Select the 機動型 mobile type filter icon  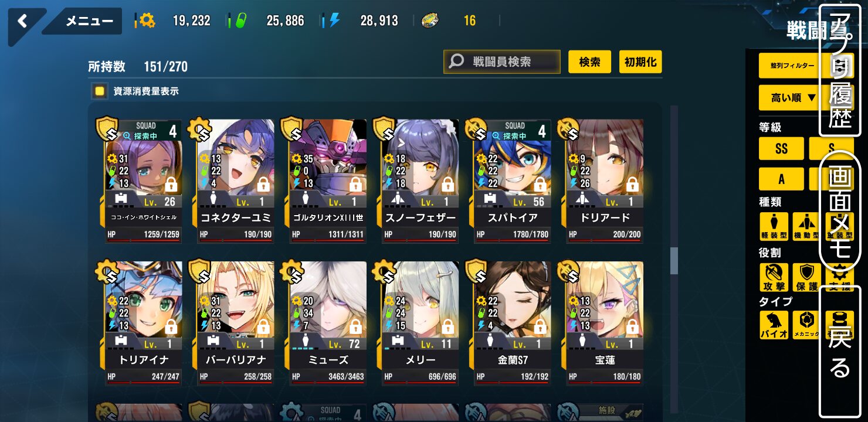click(806, 226)
